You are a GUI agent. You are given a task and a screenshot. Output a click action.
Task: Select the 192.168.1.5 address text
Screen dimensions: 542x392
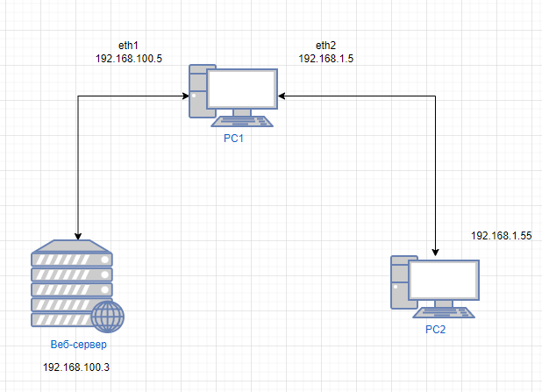coord(326,59)
